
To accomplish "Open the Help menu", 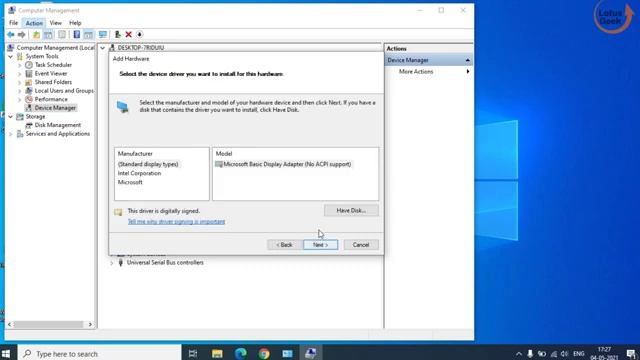I will [75, 23].
